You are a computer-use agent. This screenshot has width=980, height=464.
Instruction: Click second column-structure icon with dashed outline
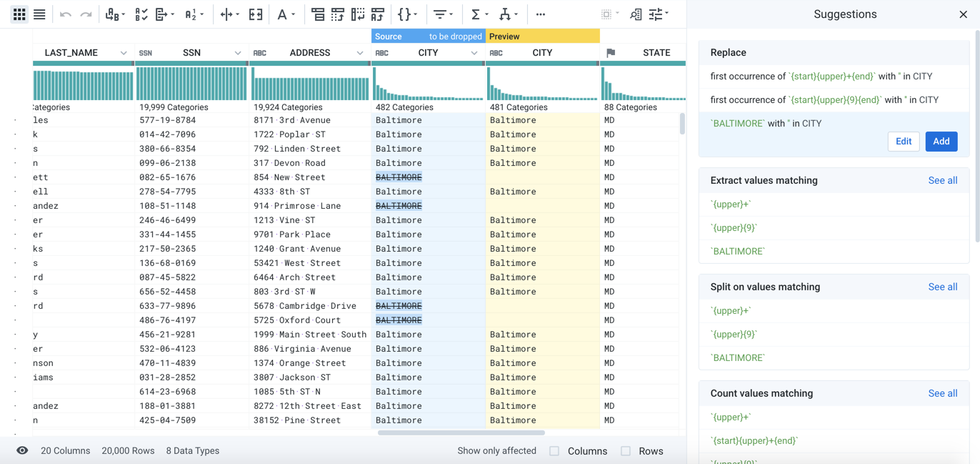[x=338, y=14]
